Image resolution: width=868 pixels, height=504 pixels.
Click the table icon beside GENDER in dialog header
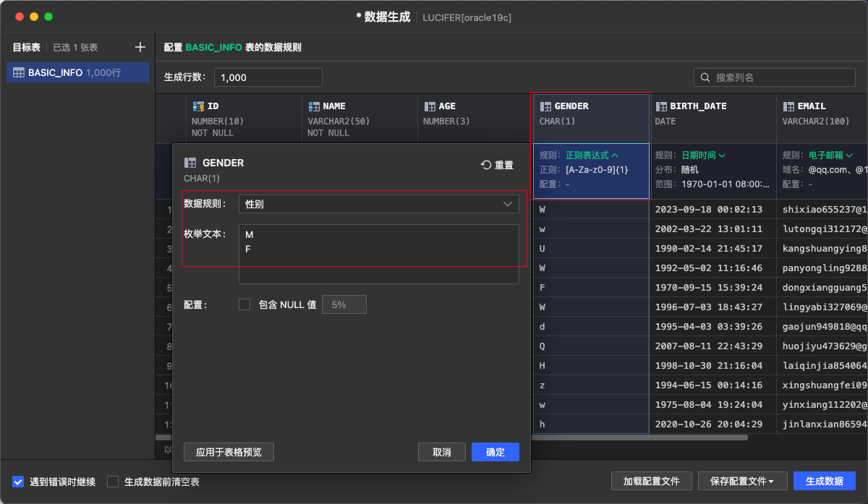pyautogui.click(x=192, y=163)
